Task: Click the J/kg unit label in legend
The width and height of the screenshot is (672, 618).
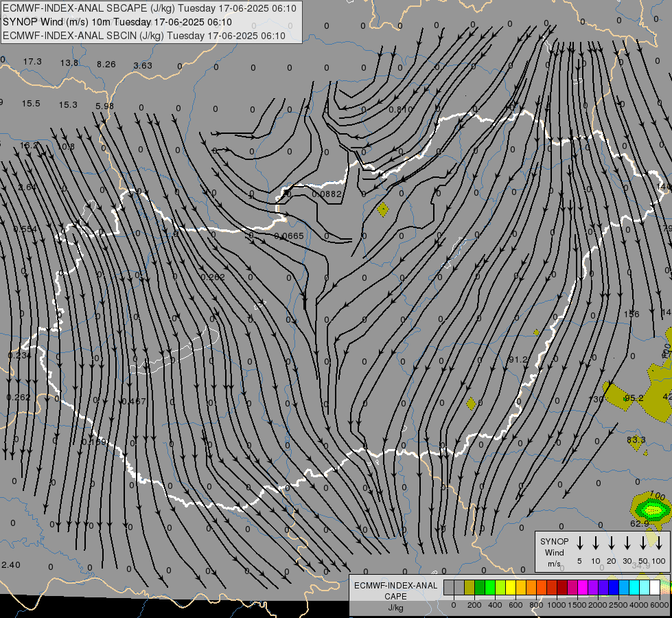Action: point(395,608)
